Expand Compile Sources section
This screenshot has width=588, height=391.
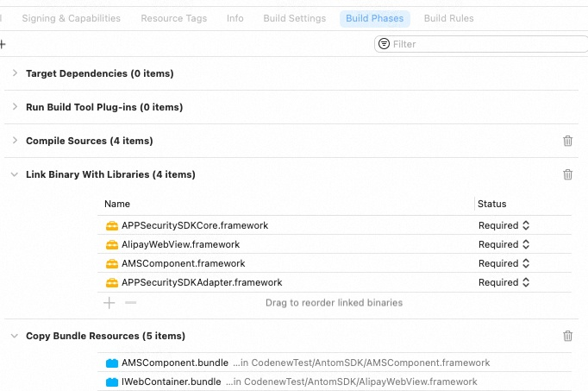point(15,141)
